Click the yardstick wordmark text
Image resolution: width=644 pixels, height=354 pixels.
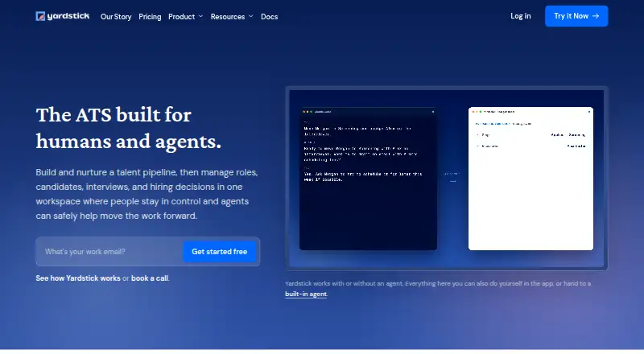[68, 16]
